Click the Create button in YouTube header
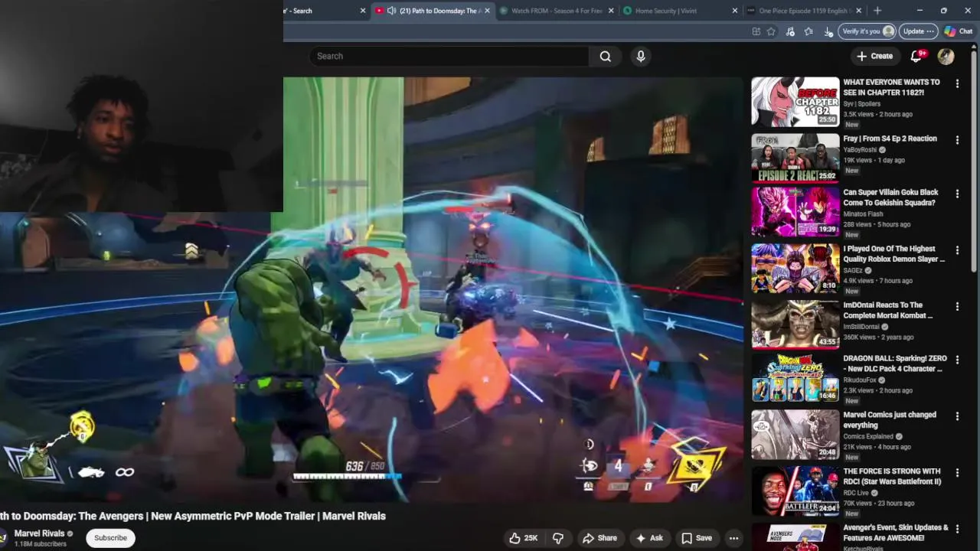The height and width of the screenshot is (551, 980). 874,56
